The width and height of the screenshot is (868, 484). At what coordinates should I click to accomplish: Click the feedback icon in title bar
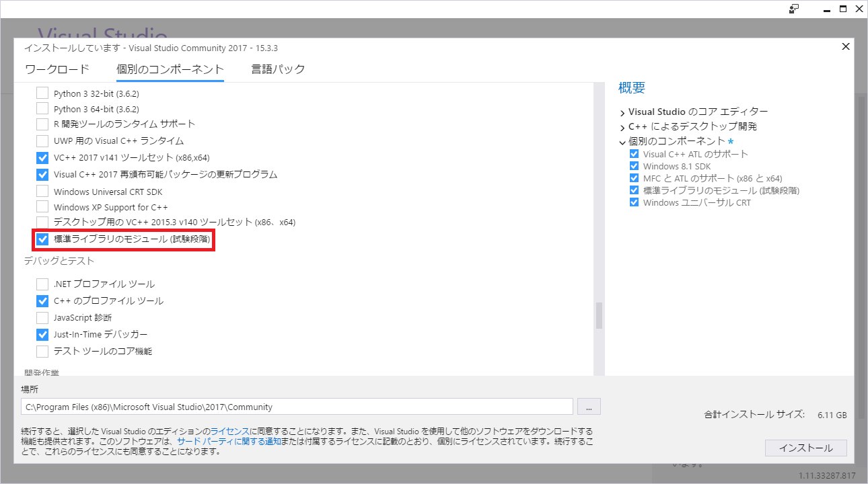[x=794, y=9]
